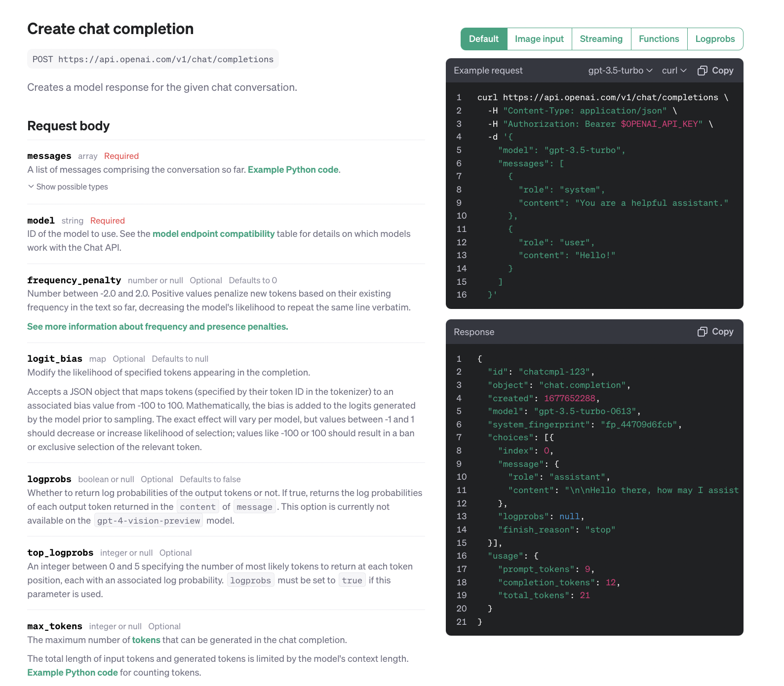The image size is (784, 686).
Task: Click the "finish_reason": "stop" line
Action: point(556,530)
